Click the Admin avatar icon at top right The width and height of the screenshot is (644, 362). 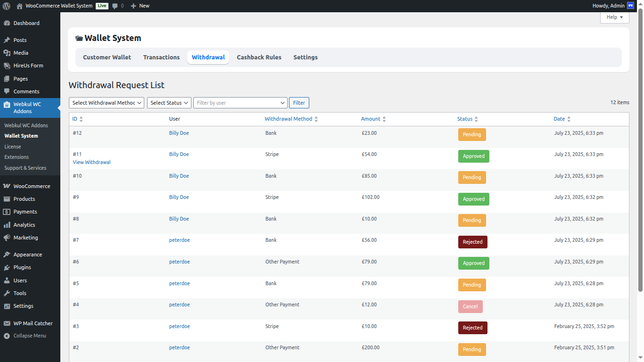630,6
